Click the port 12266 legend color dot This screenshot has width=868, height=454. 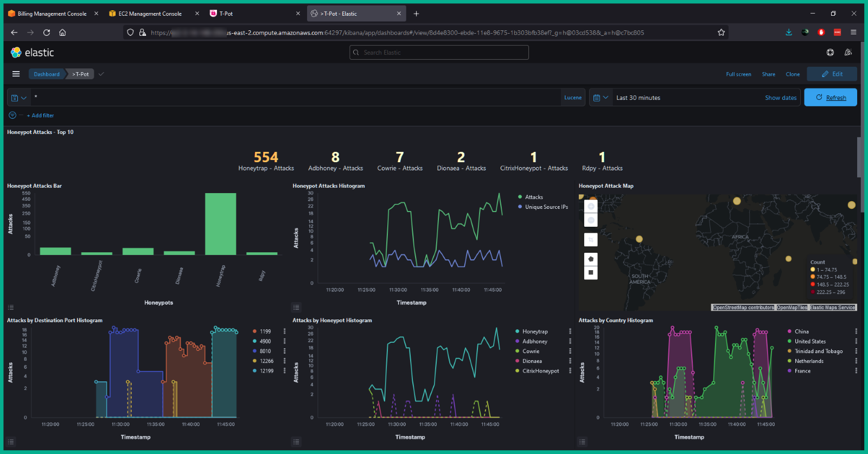(254, 361)
